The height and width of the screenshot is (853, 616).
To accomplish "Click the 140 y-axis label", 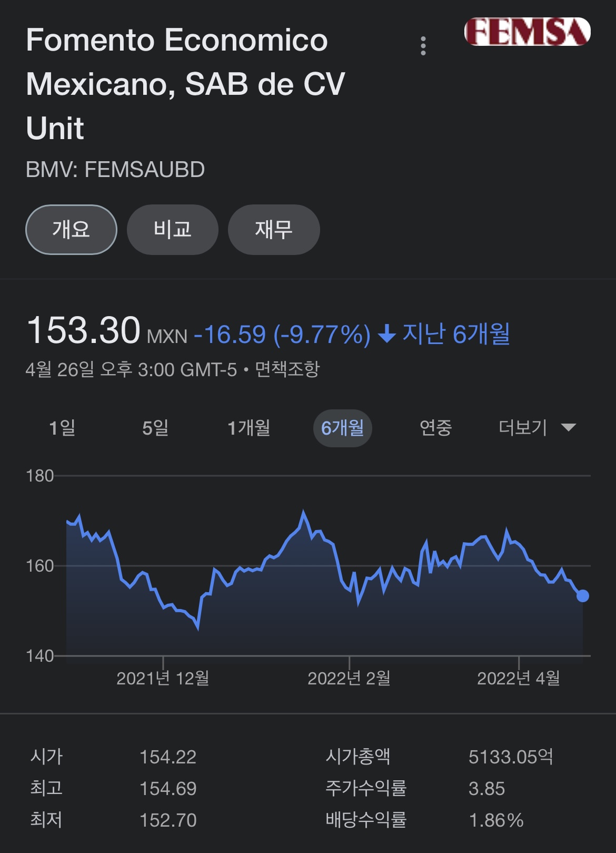I will pos(40,656).
